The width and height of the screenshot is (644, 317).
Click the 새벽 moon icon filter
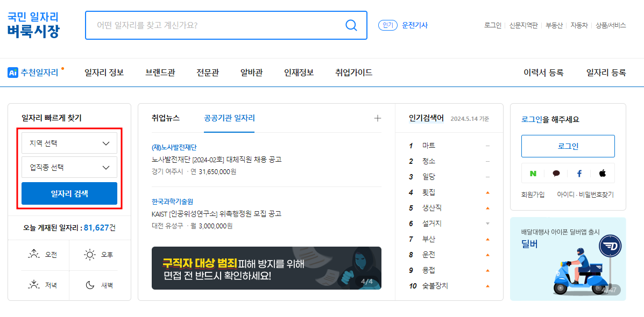(91, 285)
